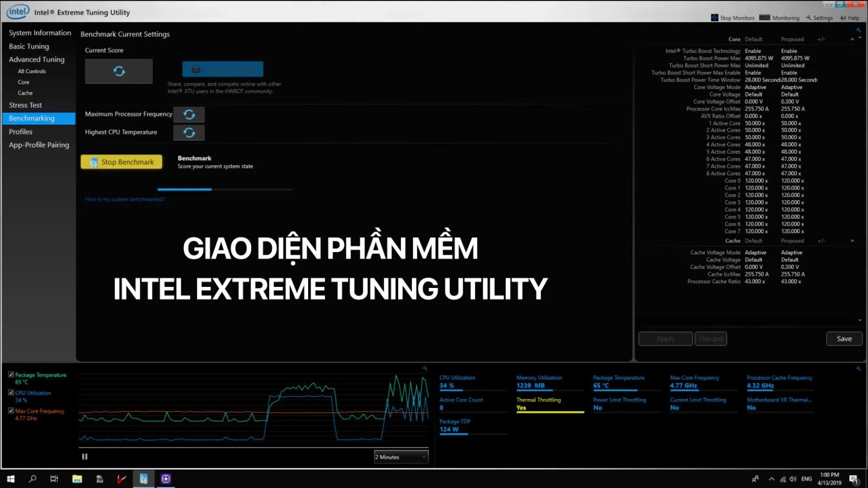Click wrench icon above monitor stats panel
This screenshot has width=868, height=488.
[x=858, y=368]
